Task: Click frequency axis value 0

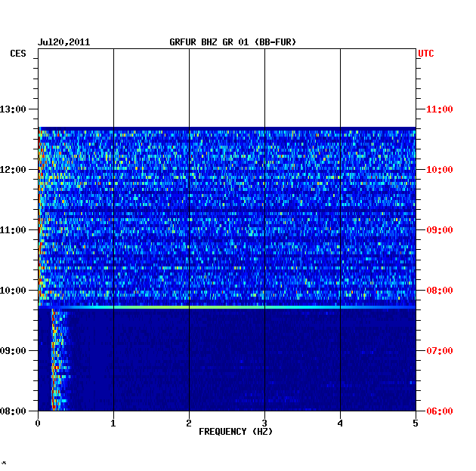Action: coord(38,423)
